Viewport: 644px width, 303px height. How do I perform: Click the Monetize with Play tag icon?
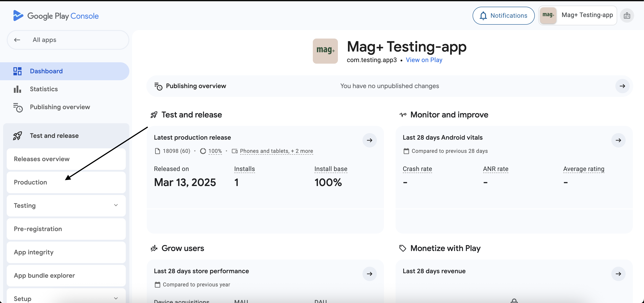403,248
